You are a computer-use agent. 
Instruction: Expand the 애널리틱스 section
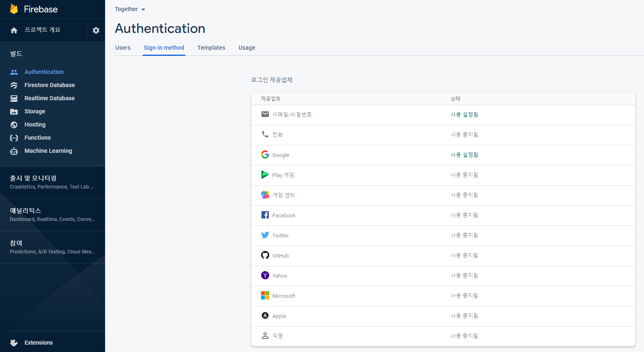click(53, 215)
